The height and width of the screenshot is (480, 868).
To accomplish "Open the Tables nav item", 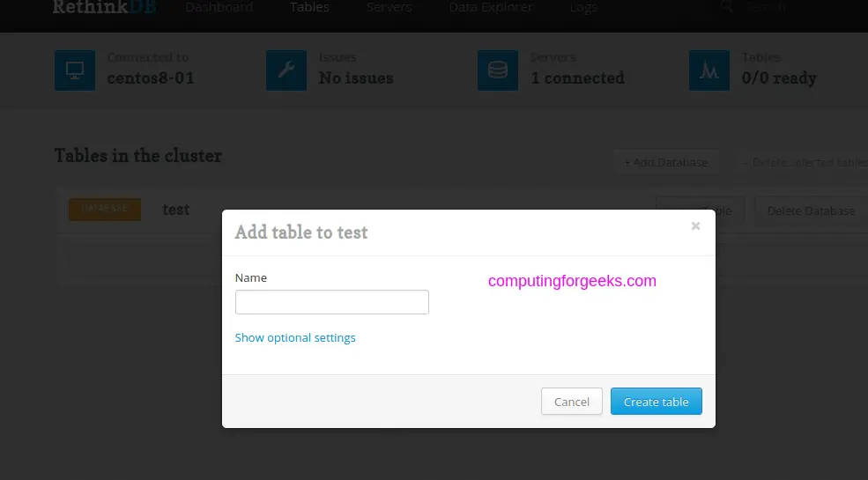I will [309, 7].
